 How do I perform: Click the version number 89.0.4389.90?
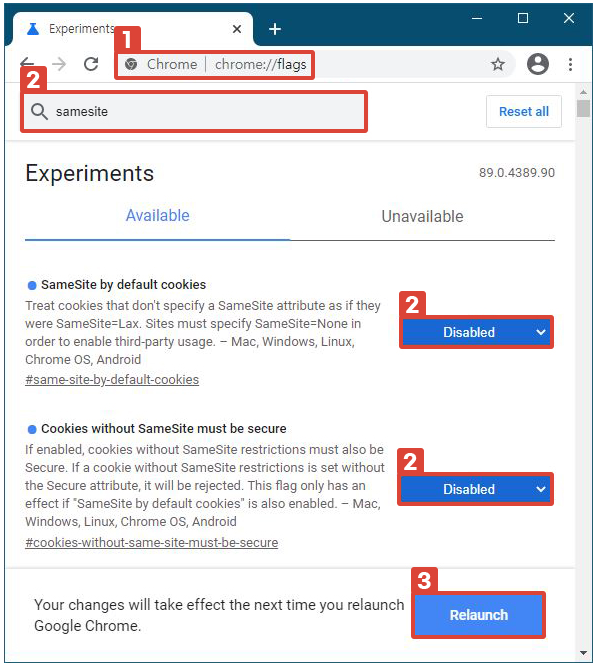click(x=517, y=172)
